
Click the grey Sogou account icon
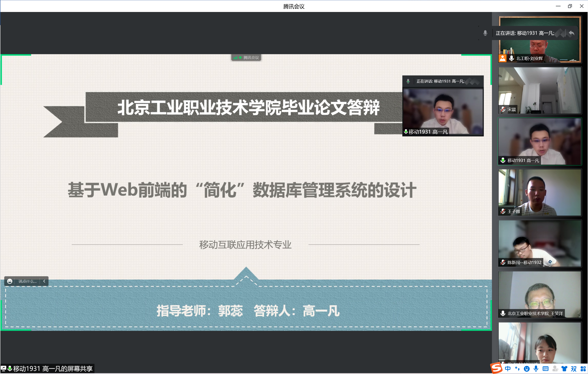[555, 369]
